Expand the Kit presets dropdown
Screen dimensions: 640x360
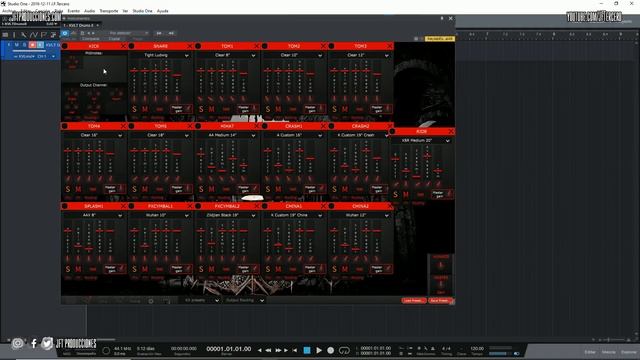[202, 300]
